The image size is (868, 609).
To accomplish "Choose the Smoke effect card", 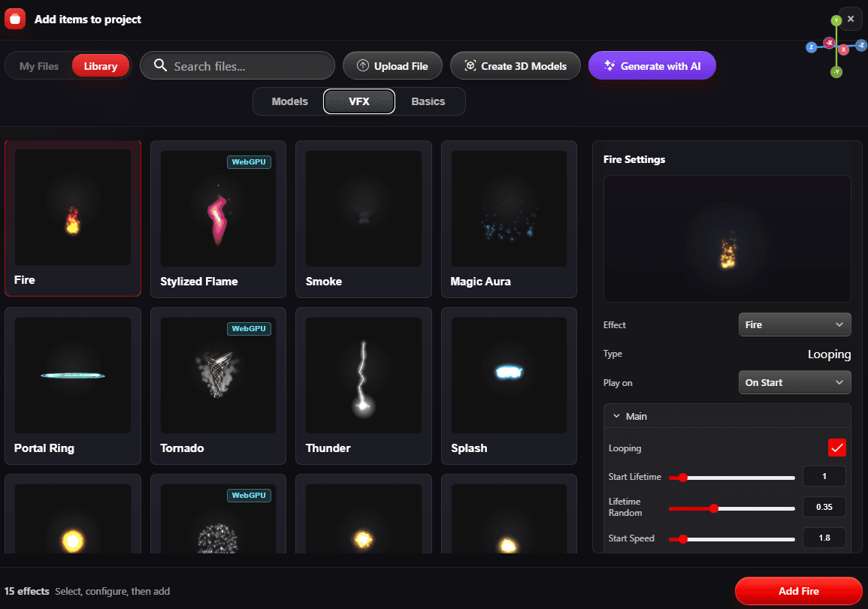I will (364, 219).
